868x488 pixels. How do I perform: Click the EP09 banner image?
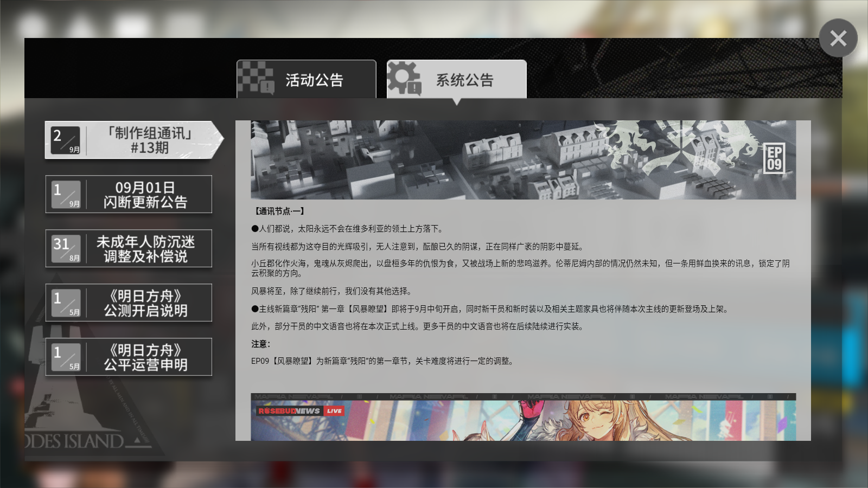pos(523,160)
